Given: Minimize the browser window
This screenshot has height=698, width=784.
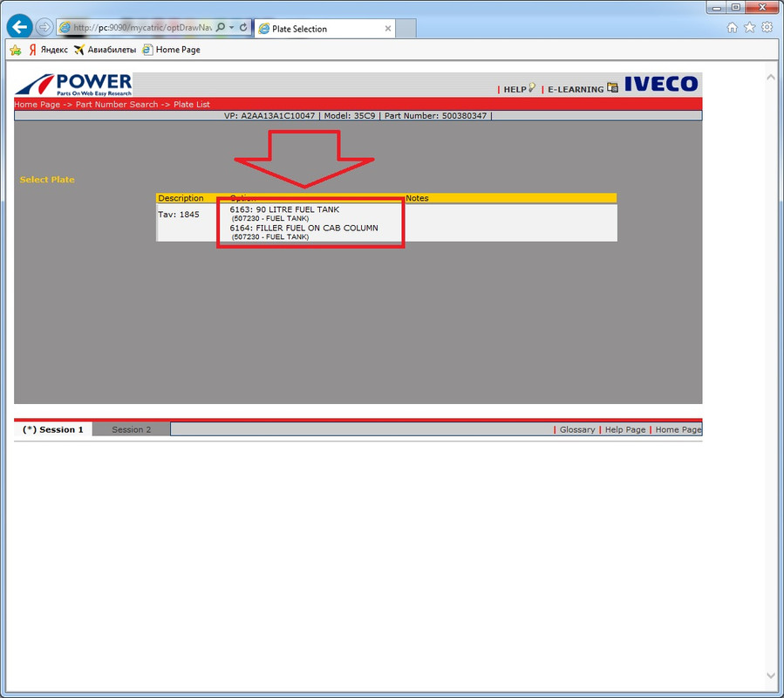Looking at the screenshot, I should [716, 8].
